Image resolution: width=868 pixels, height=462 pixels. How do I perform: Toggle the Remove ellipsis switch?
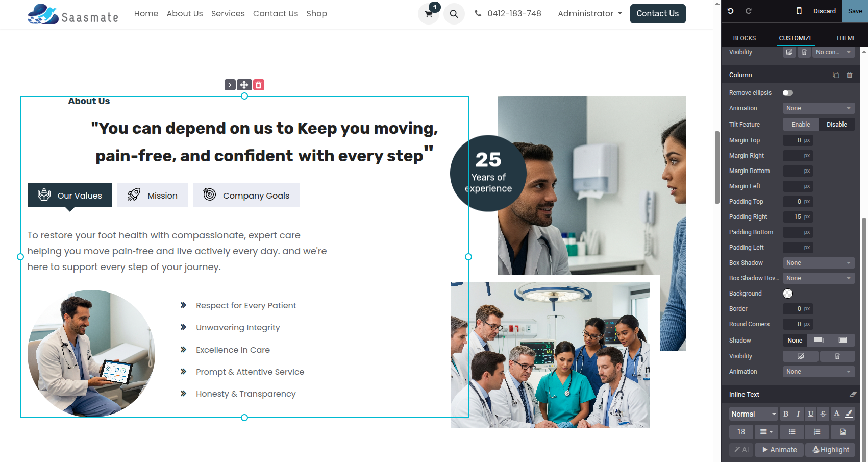click(x=788, y=93)
